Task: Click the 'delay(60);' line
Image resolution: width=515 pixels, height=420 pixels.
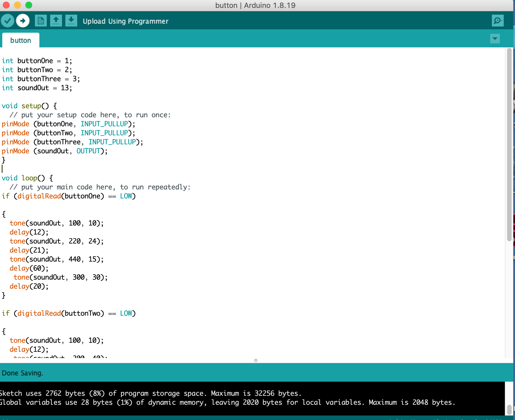Action: pos(29,268)
